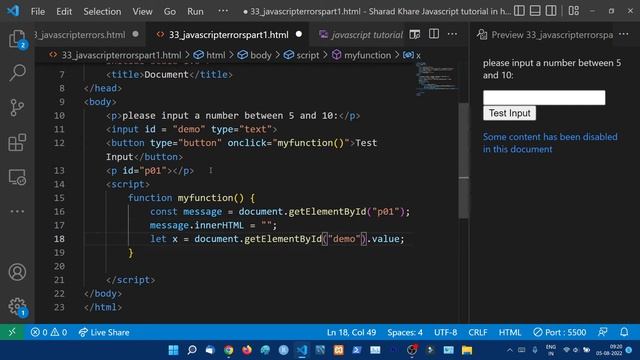Viewport: 640px width, 360px height.
Task: Open preview to the side icon
Action: click(x=415, y=35)
